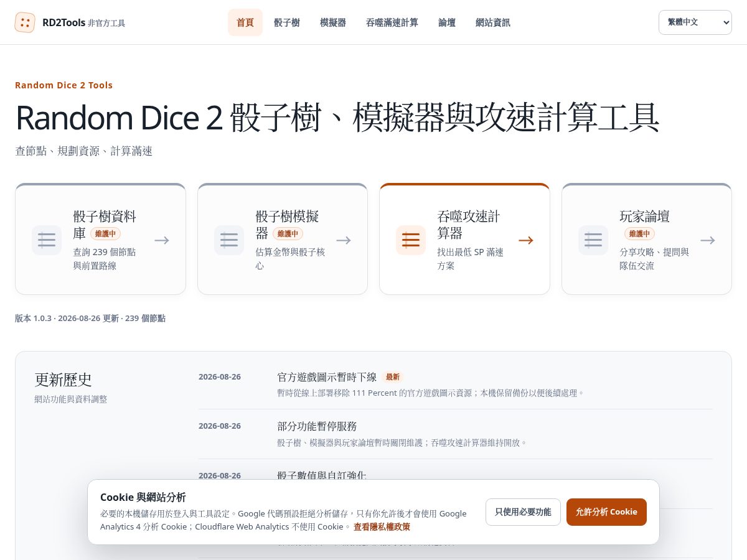This screenshot has width=747, height=560.
Task: Open the 骰子樹 nav item
Action: 287,22
